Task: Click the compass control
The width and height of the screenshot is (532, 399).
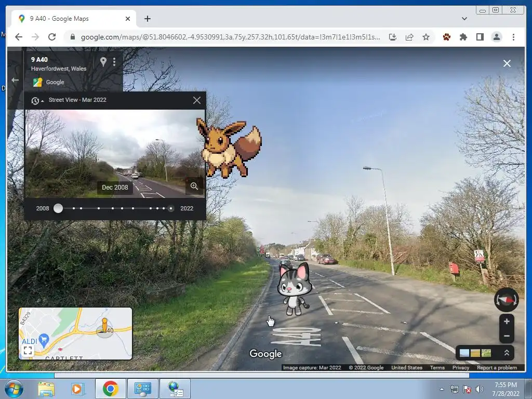Action: tap(506, 300)
